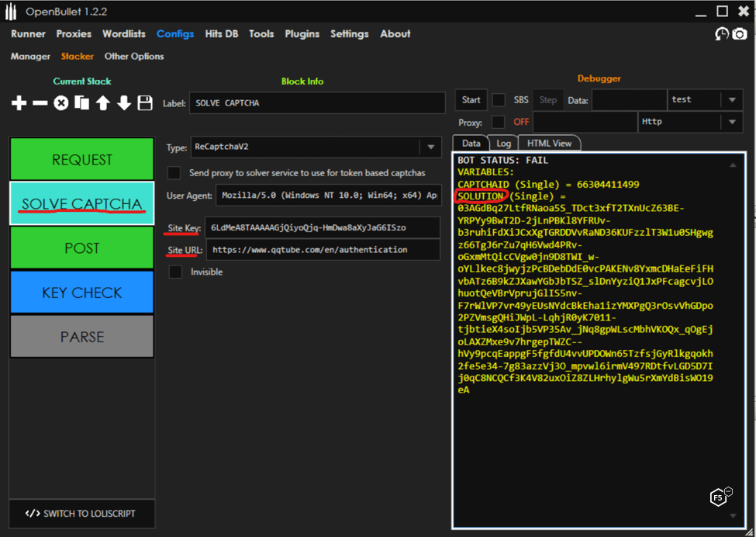Open the ReCaptchaV2 Type dropdown
Image resolution: width=756 pixels, height=537 pixels.
point(430,147)
